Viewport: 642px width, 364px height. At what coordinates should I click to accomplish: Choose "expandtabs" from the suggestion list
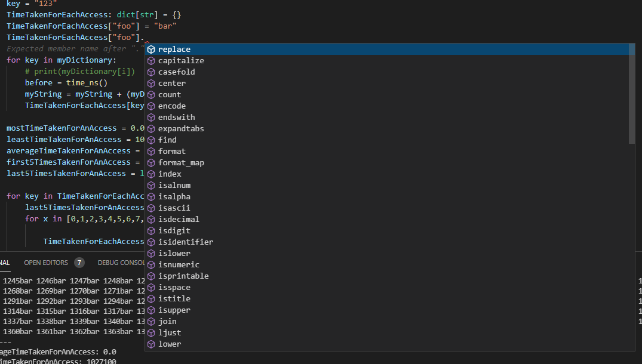tap(181, 128)
